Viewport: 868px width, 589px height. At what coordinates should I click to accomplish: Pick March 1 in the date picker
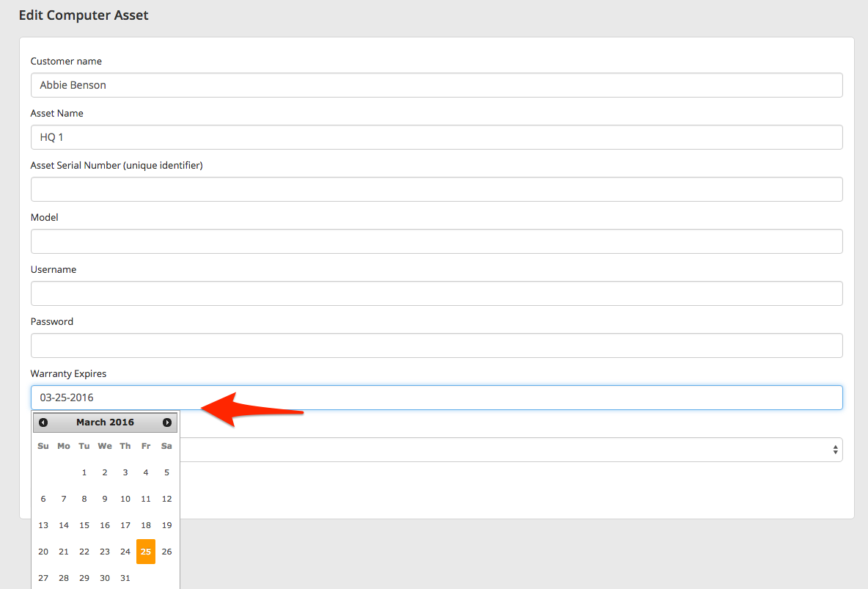coord(84,472)
